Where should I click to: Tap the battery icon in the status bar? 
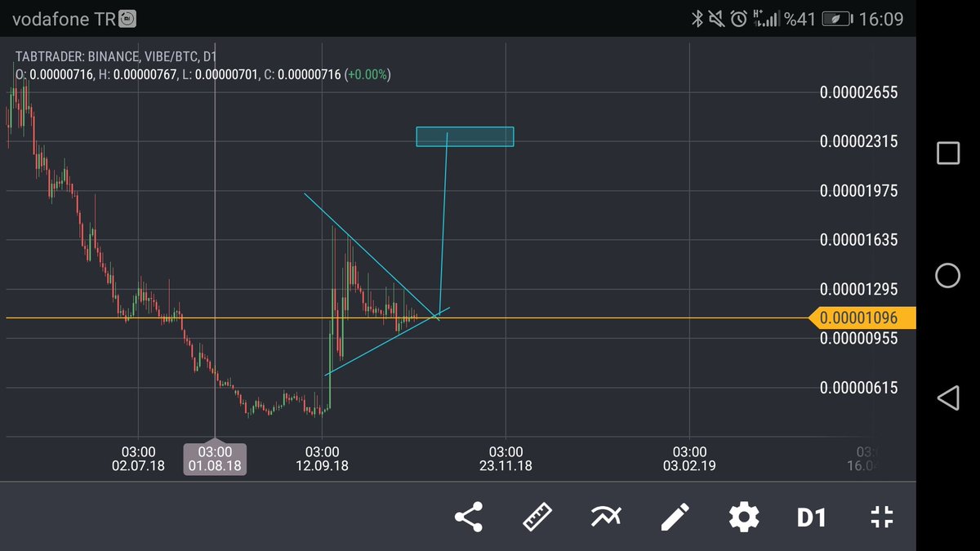point(838,19)
